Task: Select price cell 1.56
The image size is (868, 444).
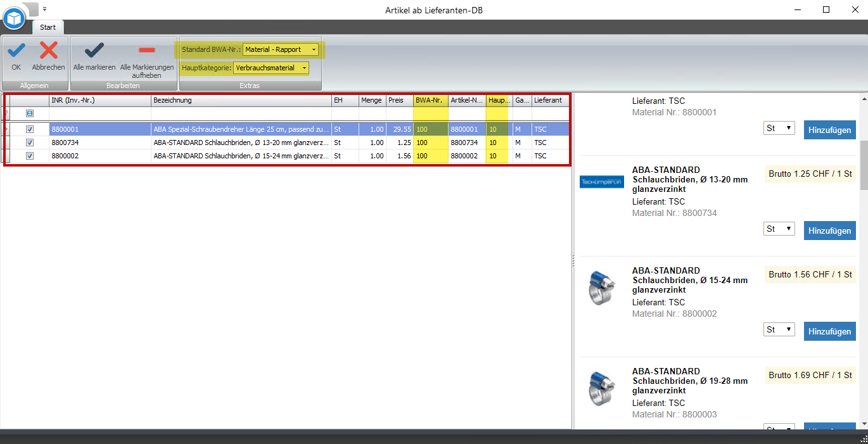Action: click(x=400, y=156)
